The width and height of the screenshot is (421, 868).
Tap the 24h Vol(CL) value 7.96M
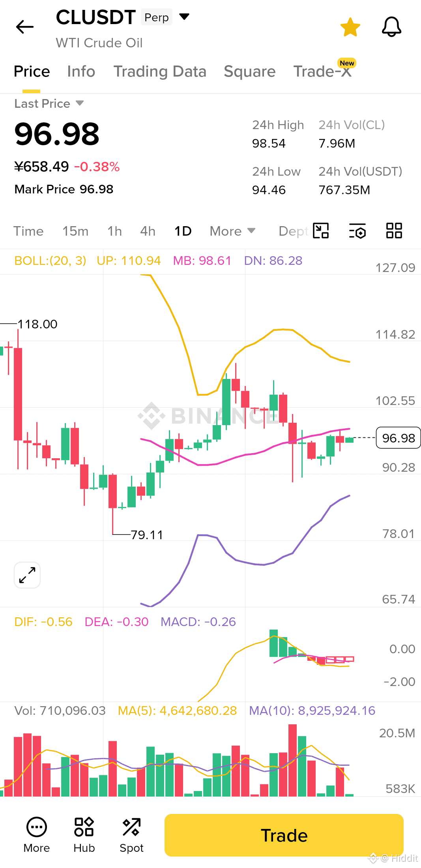click(x=337, y=143)
